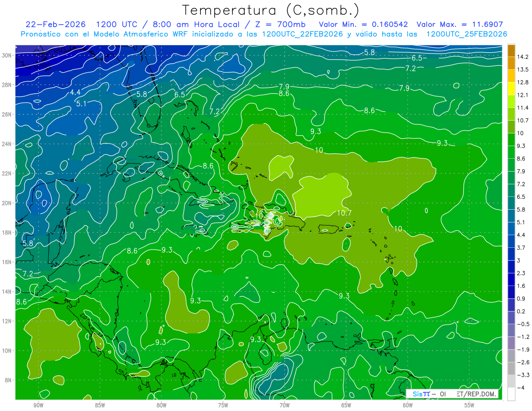Click the 80W longitude axis label
The image size is (532, 411).
161,405
